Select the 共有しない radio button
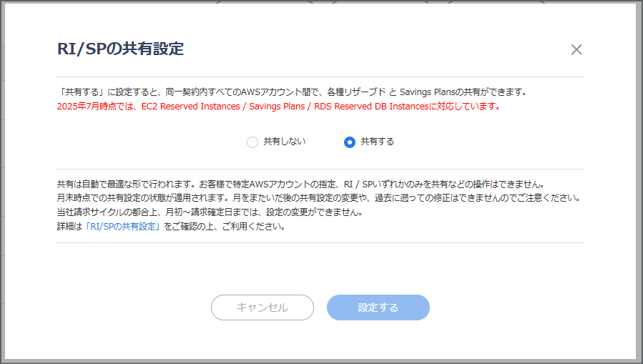Image resolution: width=643 pixels, height=364 pixels. click(x=252, y=142)
